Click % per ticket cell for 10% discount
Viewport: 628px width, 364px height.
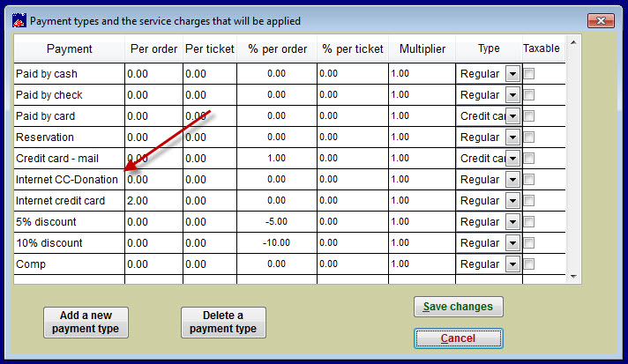pos(353,243)
